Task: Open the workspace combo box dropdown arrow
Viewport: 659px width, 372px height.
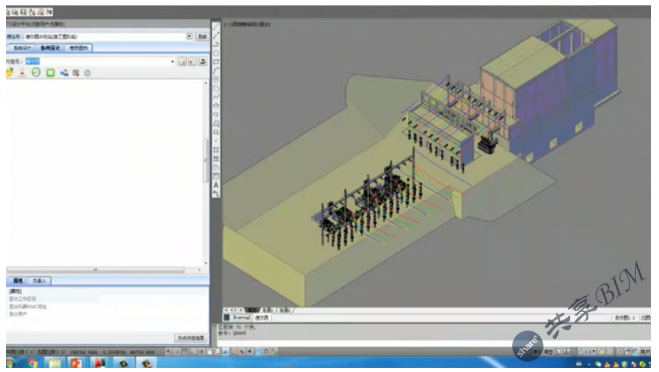Action: click(172, 62)
